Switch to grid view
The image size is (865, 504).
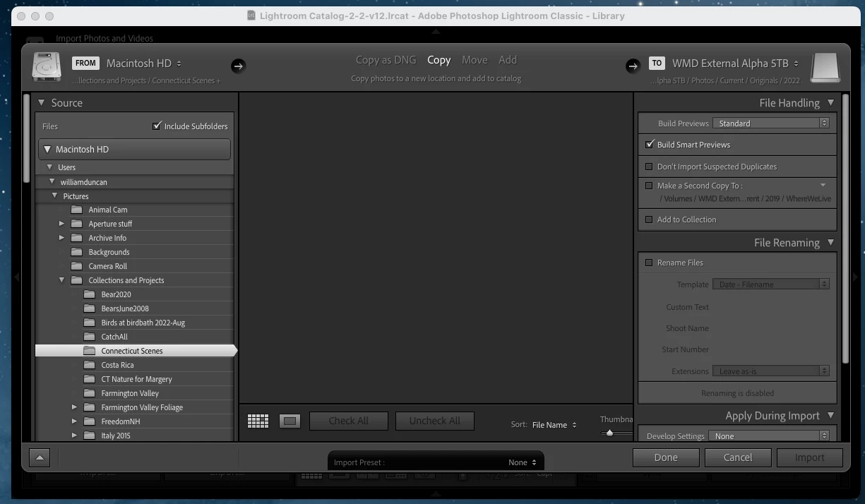[x=258, y=421]
